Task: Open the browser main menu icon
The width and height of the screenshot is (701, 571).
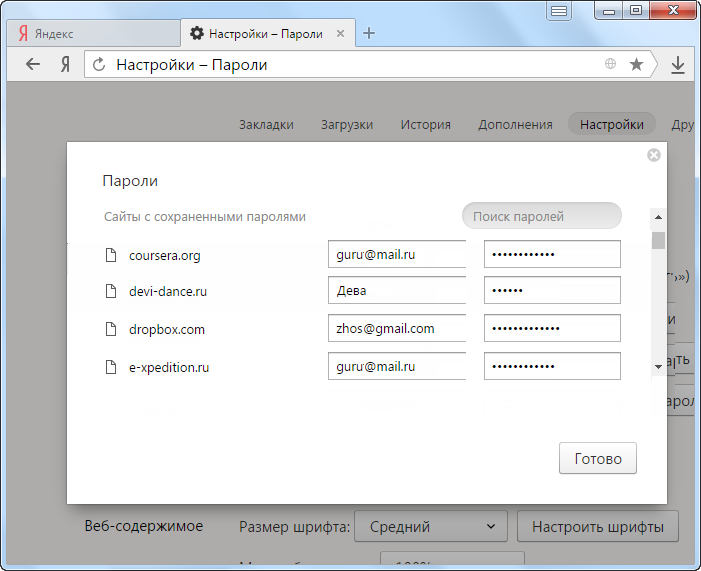Action: [559, 11]
